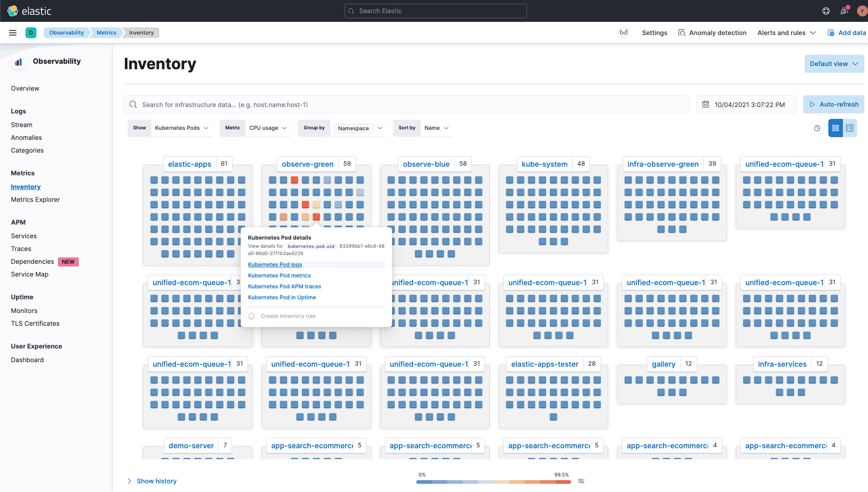Go to Metrics Explorer
The image size is (868, 492).
click(x=36, y=200)
